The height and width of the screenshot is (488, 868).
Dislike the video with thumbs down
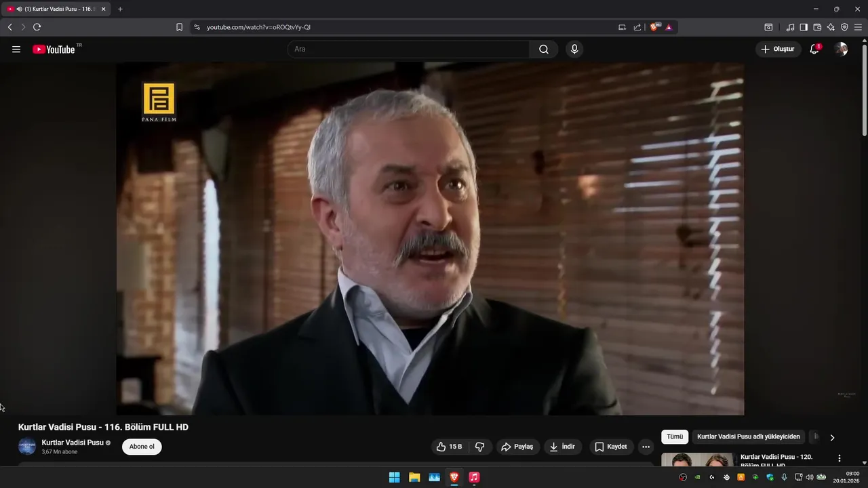480,447
